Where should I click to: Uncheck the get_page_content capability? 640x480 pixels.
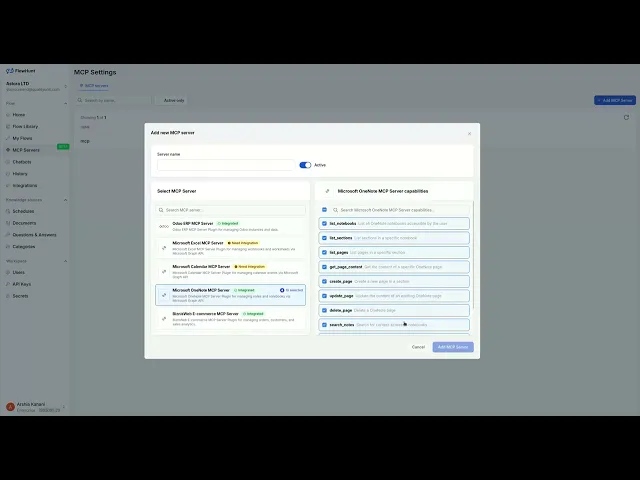pos(324,267)
